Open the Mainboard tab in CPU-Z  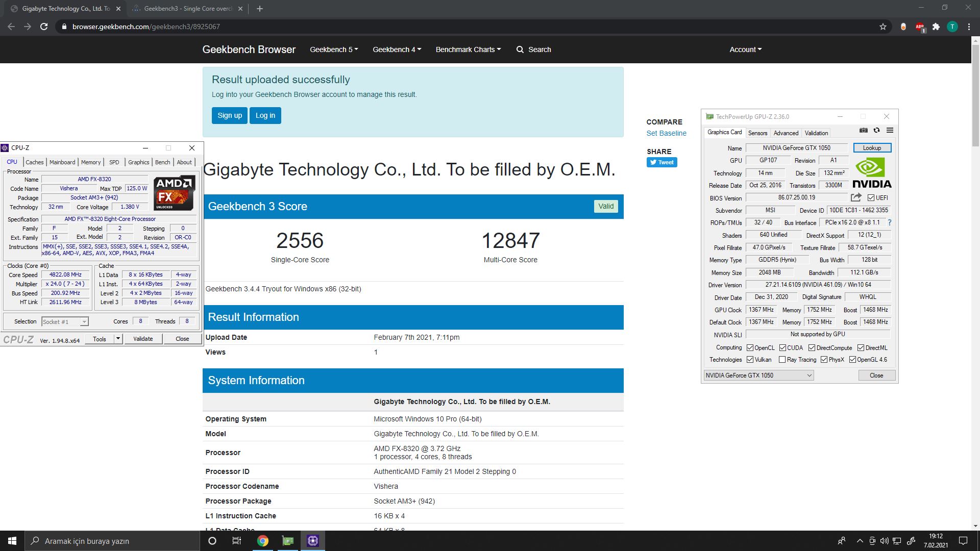coord(62,162)
